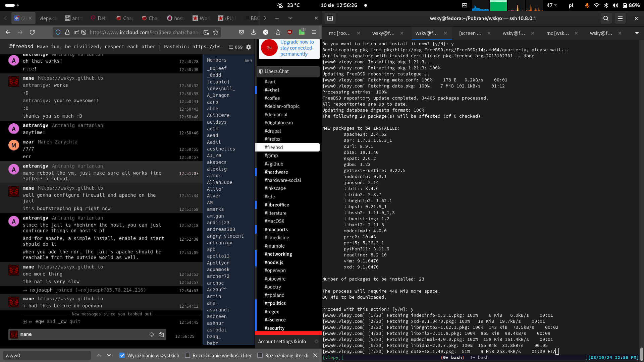Switch to the #hardware channel
This screenshot has width=644, height=362.
[x=276, y=172]
